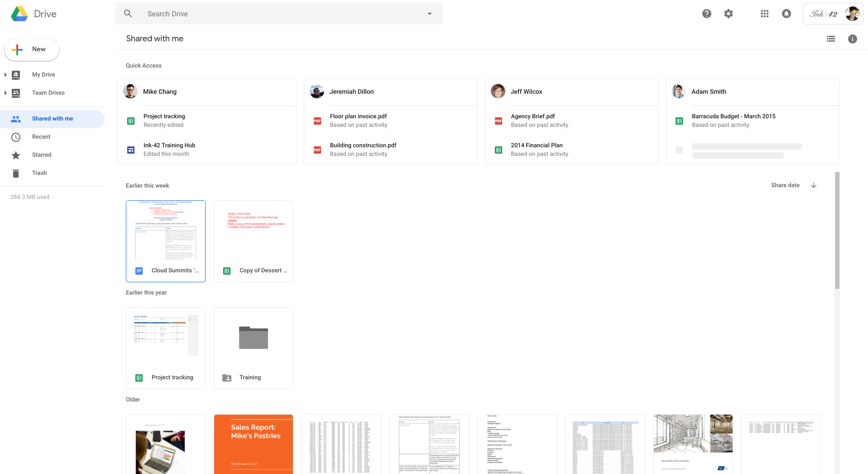The height and width of the screenshot is (474, 868).
Task: Toggle the details info panel open
Action: click(x=853, y=39)
